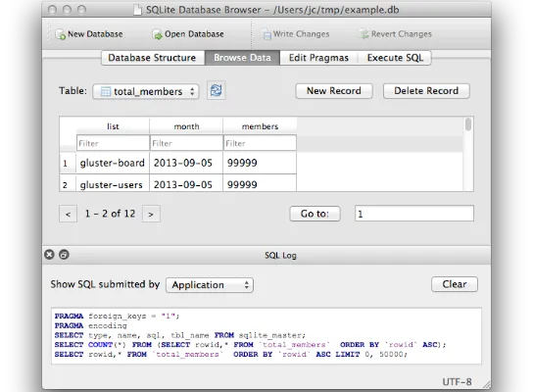The height and width of the screenshot is (392, 533).
Task: Go to the next page with the > button
Action: (151, 214)
